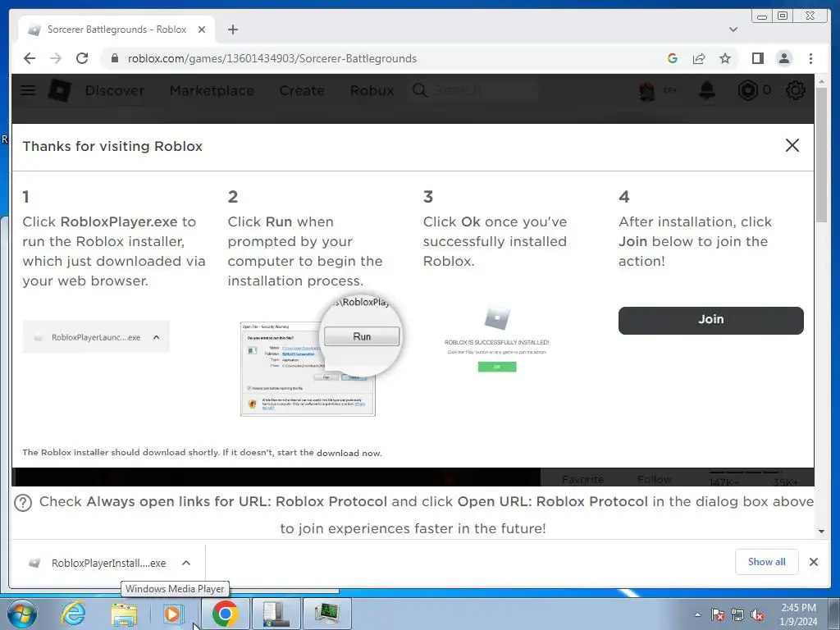
Task: Open the Discover menu item
Action: coord(115,90)
